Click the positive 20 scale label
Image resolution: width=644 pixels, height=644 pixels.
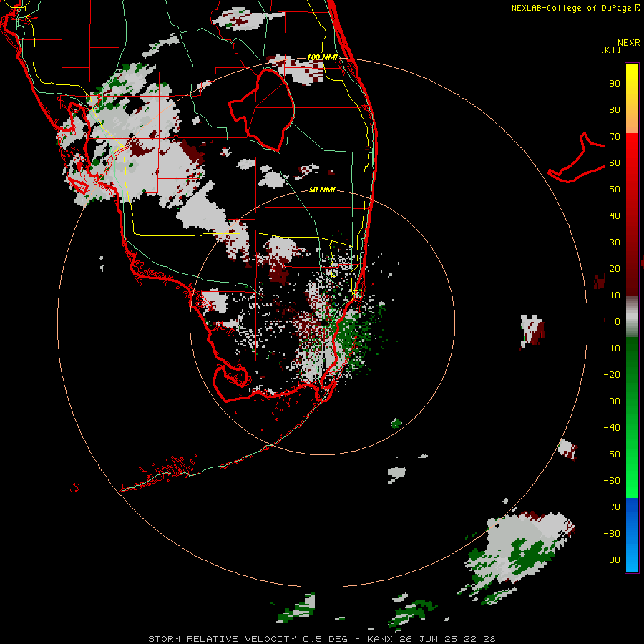coord(615,268)
